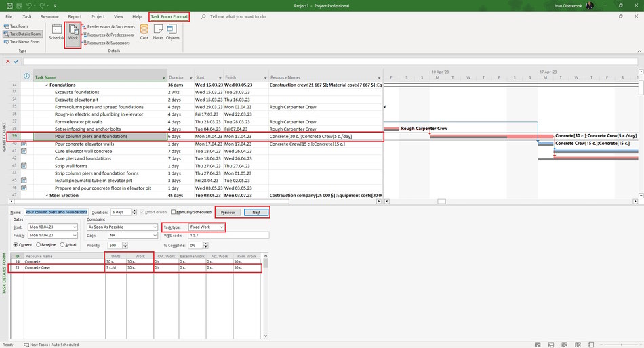Collapse the Steel Erection summary task
644x348 pixels.
coord(47,196)
